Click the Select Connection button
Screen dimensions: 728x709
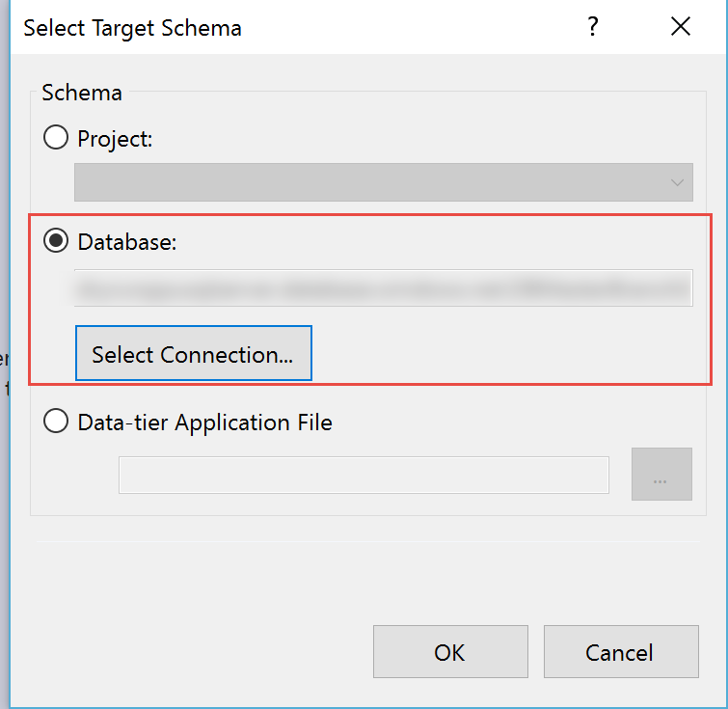pyautogui.click(x=193, y=354)
